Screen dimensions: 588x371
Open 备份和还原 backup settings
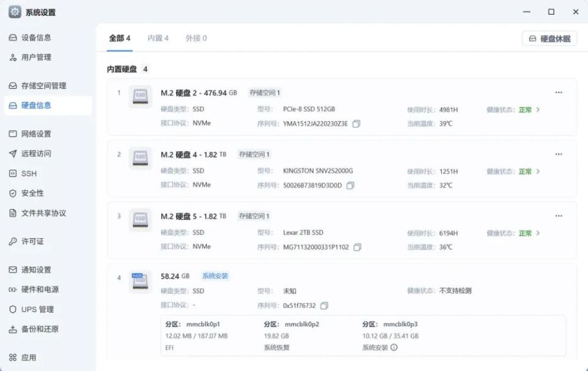tap(40, 329)
